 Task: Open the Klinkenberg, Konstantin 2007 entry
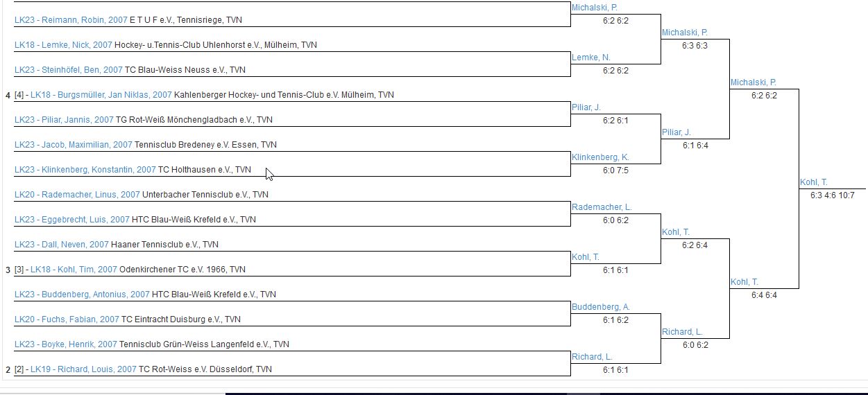pyautogui.click(x=85, y=170)
